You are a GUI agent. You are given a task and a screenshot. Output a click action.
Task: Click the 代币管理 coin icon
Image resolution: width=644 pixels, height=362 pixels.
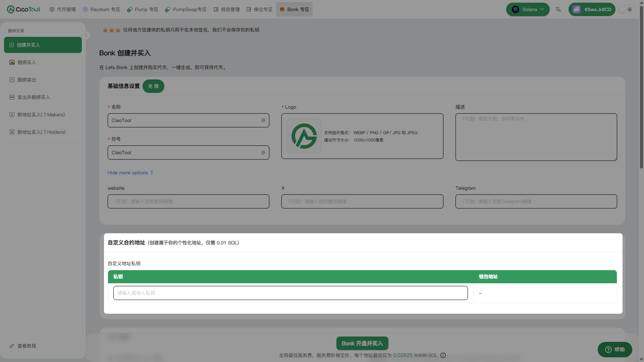pos(52,9)
